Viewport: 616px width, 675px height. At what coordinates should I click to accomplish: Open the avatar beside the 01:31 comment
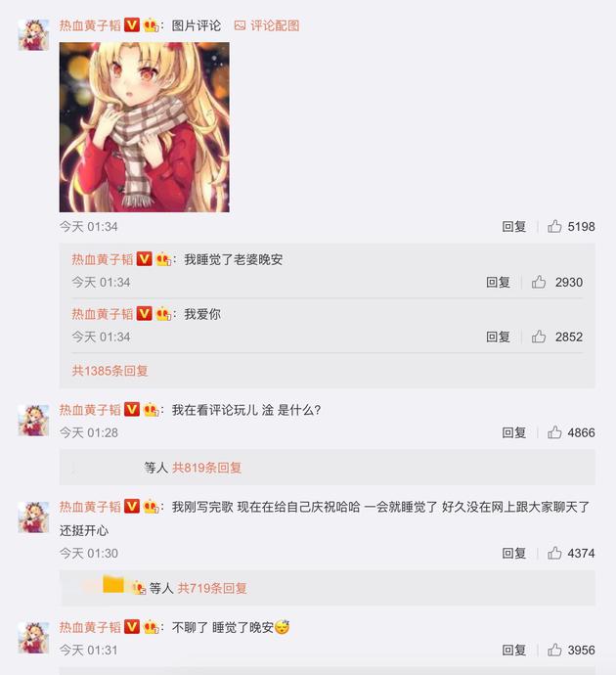click(33, 638)
